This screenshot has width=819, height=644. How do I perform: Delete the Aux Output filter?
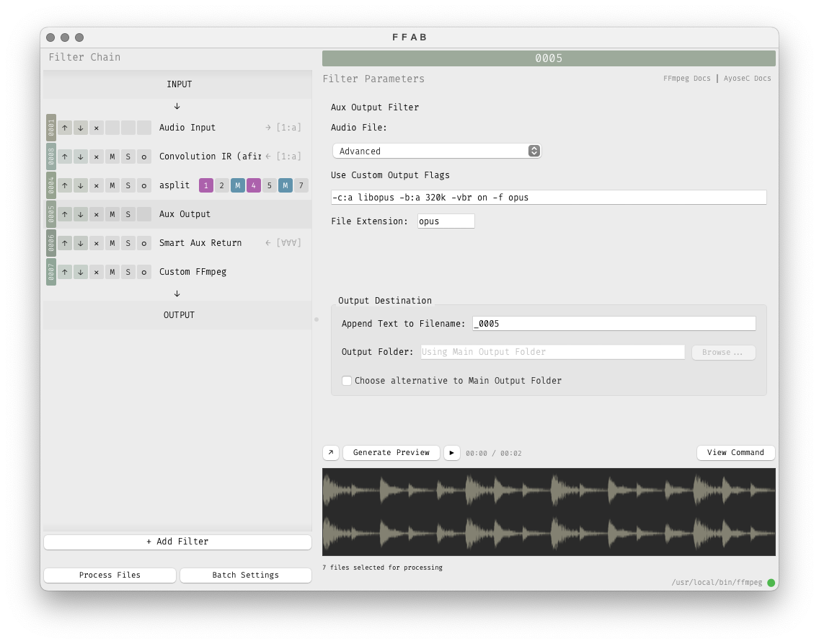[97, 214]
